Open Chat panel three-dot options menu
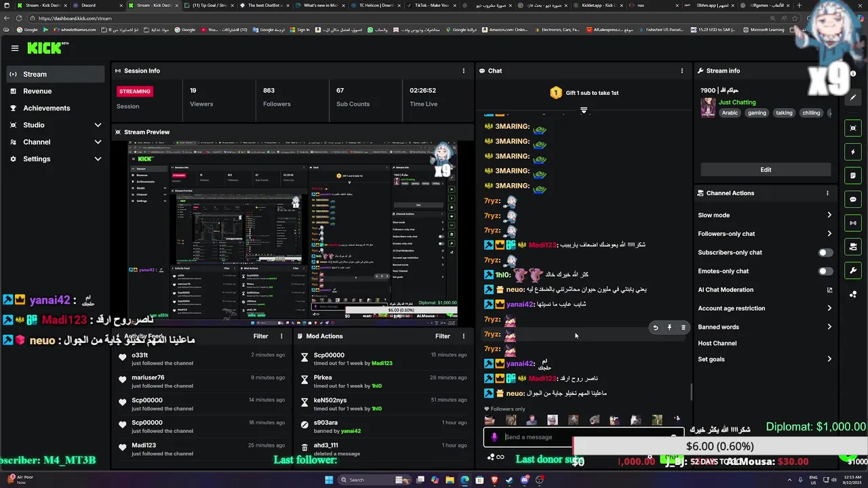This screenshot has height=488, width=868. (x=682, y=70)
